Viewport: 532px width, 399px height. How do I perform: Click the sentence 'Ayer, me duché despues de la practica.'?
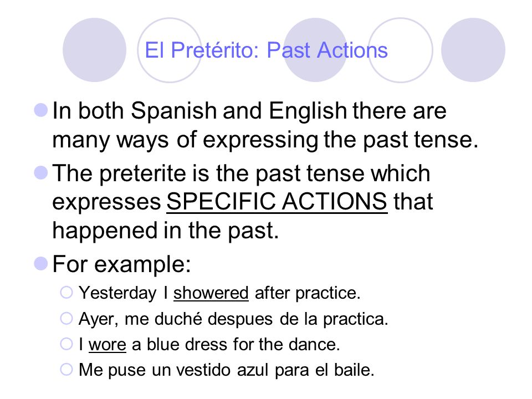tap(233, 319)
